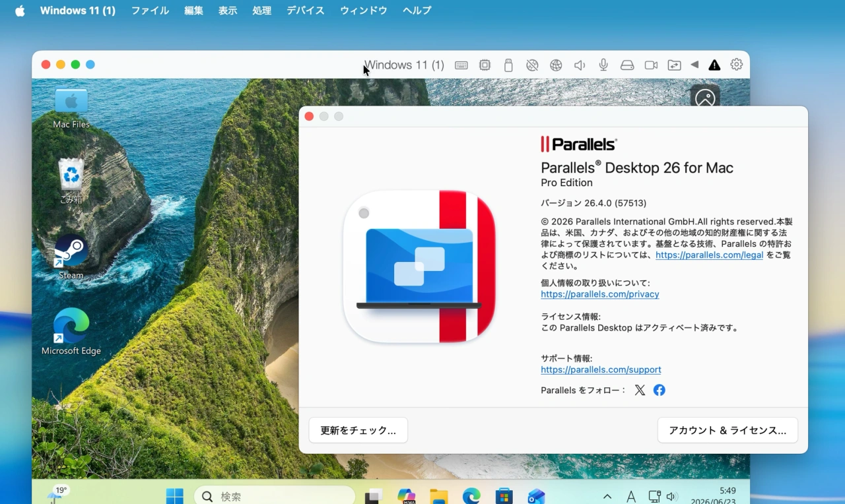Screen dimensions: 845x504
Task: Open the 編集 menu
Action: click(x=193, y=11)
